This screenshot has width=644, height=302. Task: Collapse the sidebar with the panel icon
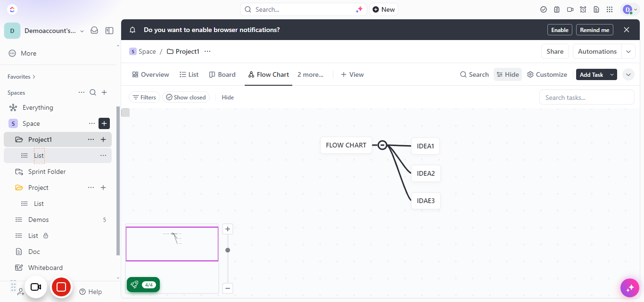[109, 31]
